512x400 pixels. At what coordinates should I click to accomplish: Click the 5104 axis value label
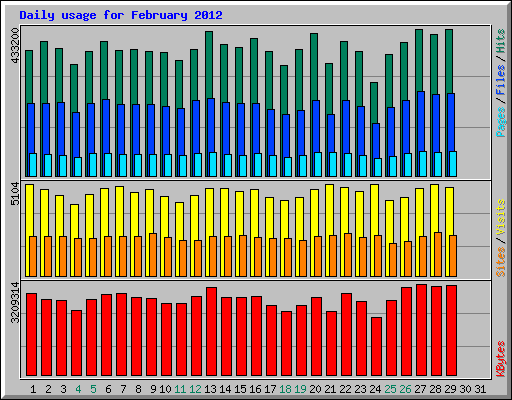click(x=15, y=193)
